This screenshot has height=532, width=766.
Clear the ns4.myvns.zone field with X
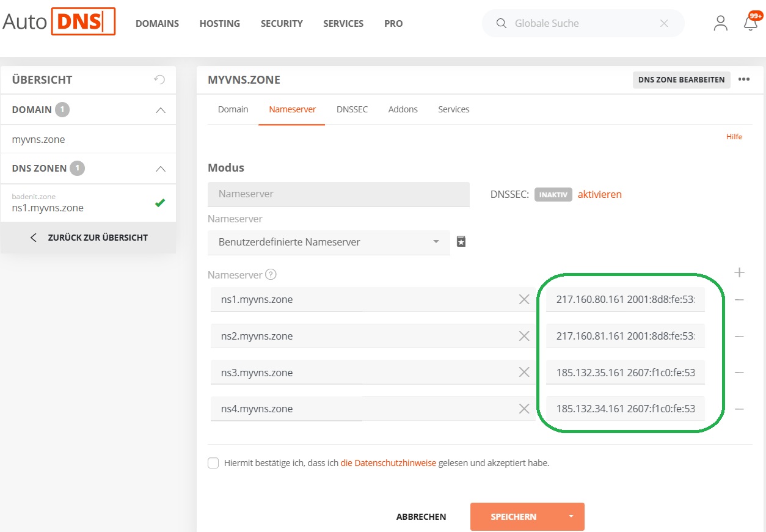click(x=524, y=409)
